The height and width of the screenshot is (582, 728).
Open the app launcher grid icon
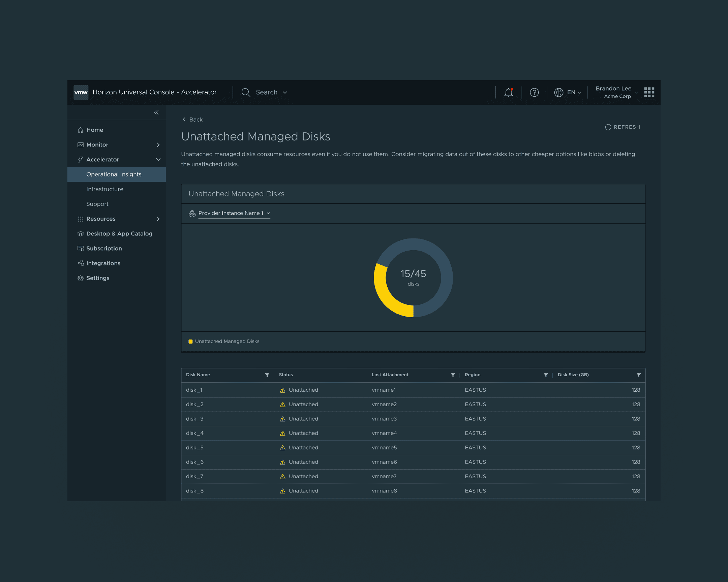pos(649,92)
